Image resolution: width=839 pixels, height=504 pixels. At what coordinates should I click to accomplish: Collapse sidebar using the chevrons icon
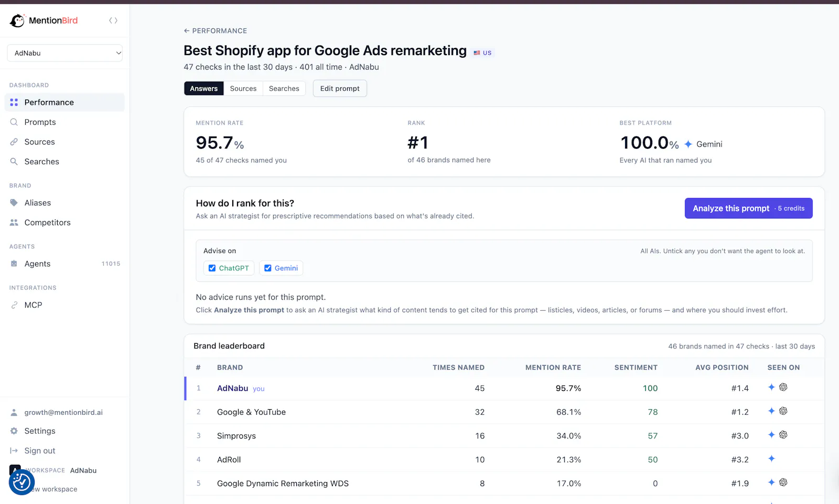coord(113,20)
